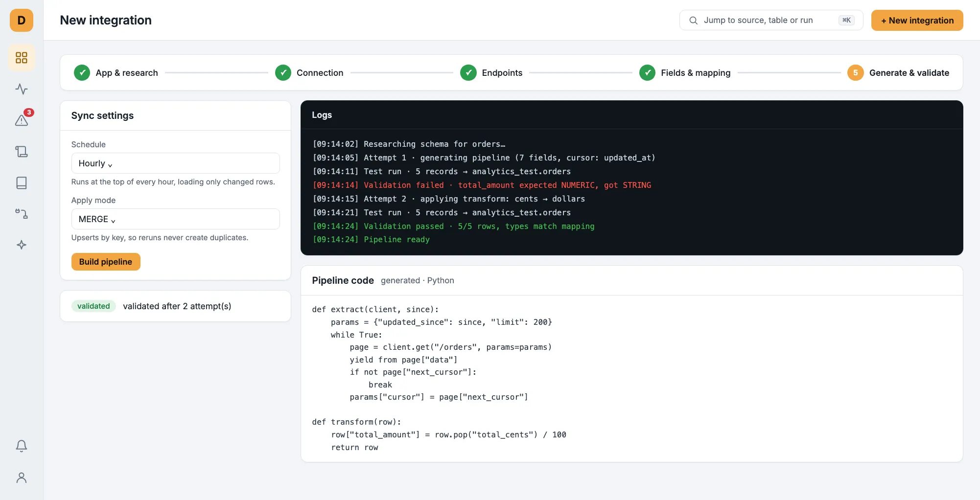Click log line 'Researching schema for orders…'
The width and height of the screenshot is (980, 500).
[x=409, y=144]
